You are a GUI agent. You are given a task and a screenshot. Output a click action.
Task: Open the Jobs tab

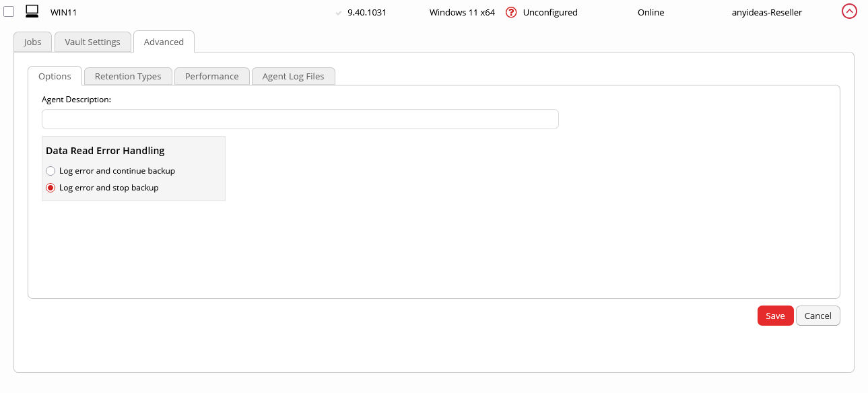click(x=32, y=42)
